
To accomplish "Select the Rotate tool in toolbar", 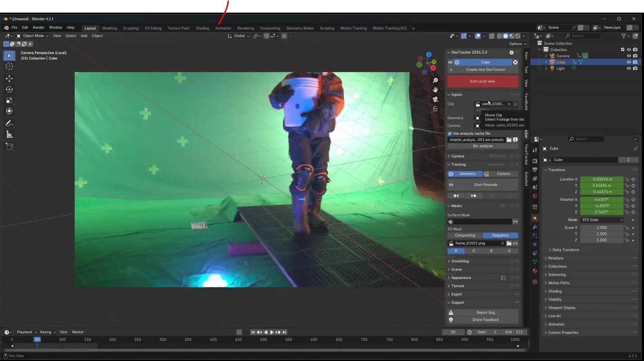I will click(x=9, y=89).
